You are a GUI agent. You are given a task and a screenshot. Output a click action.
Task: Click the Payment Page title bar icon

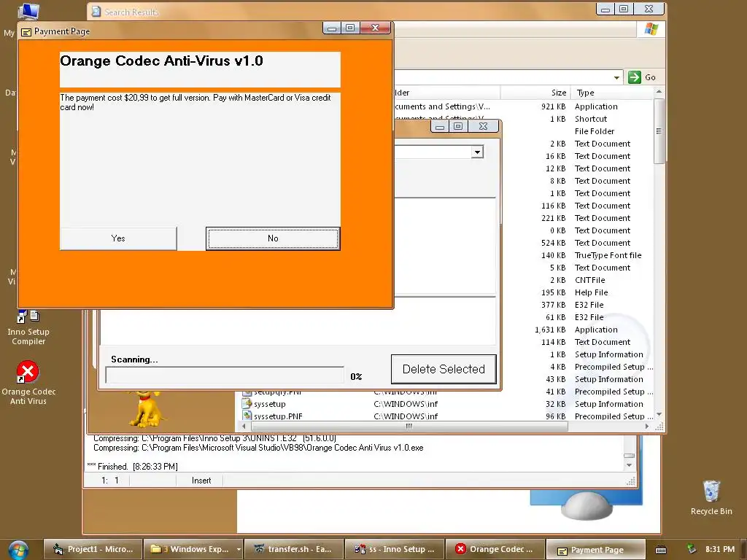(26, 32)
